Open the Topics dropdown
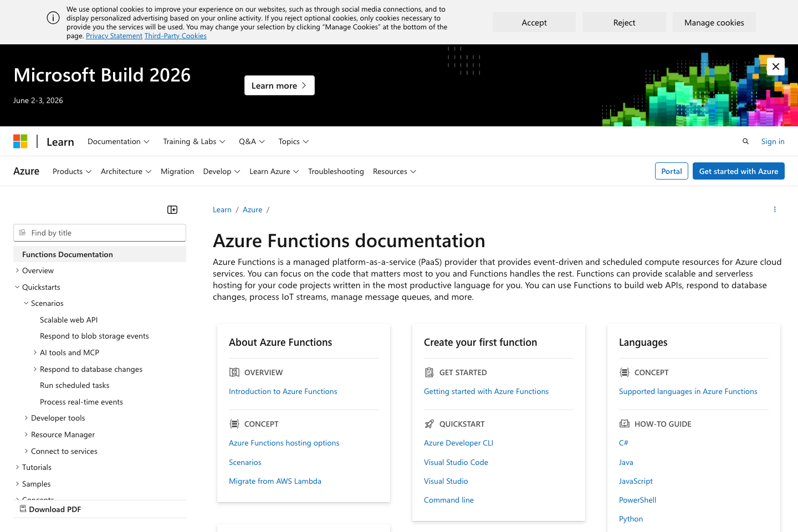 click(293, 141)
